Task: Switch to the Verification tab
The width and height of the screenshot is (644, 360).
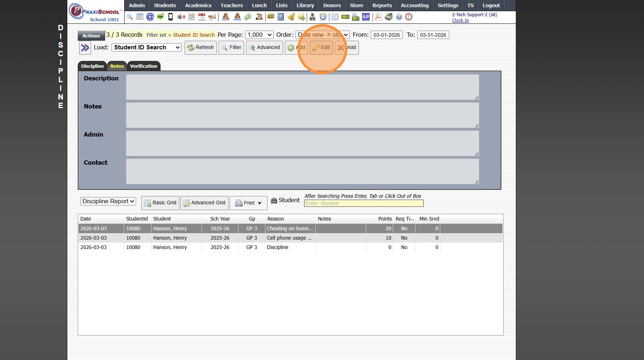Action: 143,66
